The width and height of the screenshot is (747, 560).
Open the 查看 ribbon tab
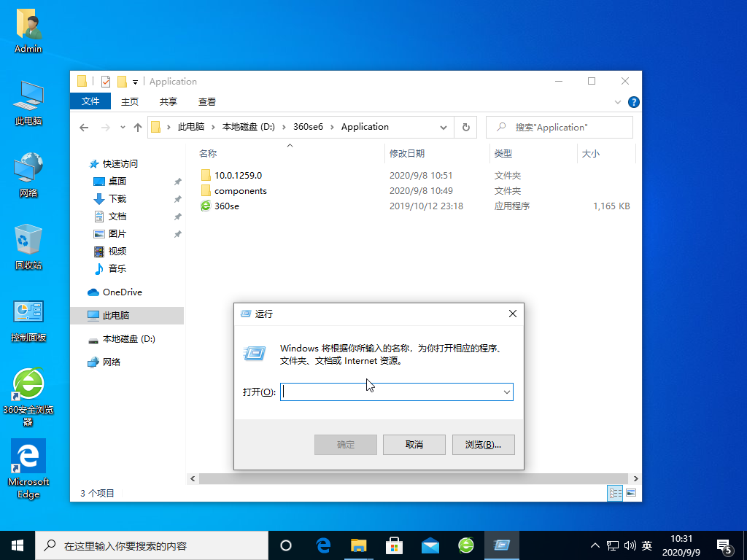[207, 102]
